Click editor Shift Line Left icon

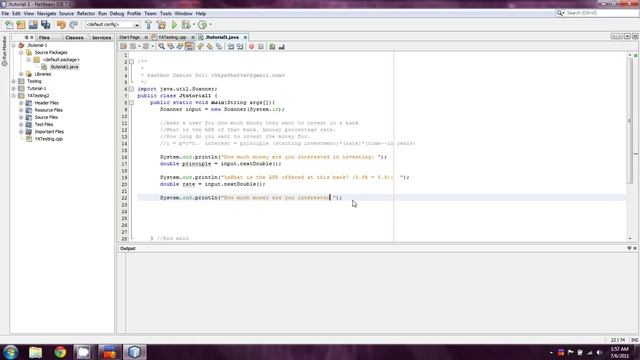click(231, 47)
